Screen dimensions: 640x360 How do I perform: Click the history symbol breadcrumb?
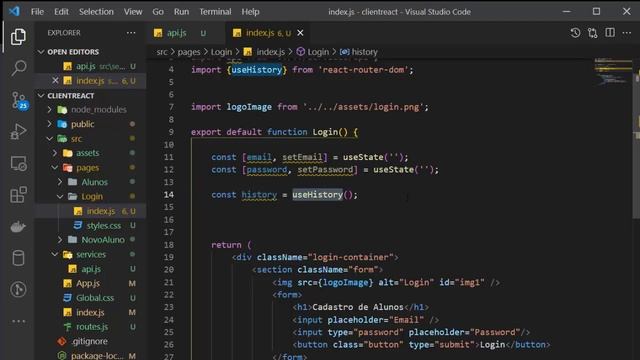359,52
